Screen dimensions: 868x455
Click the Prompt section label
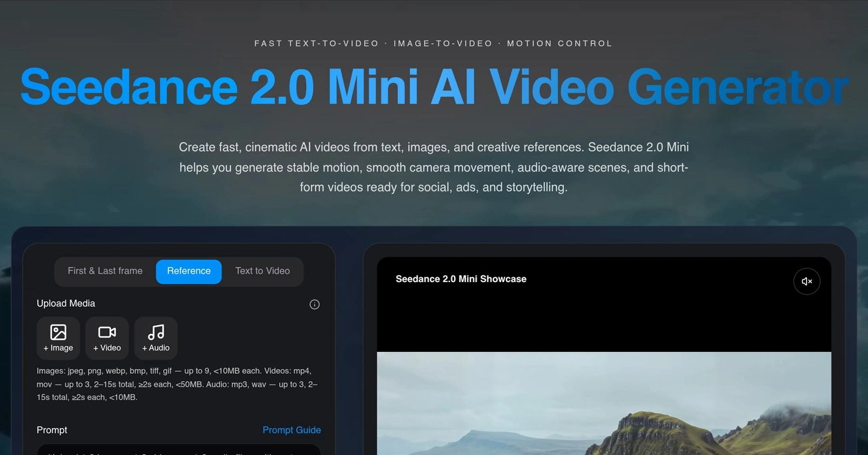(x=52, y=430)
